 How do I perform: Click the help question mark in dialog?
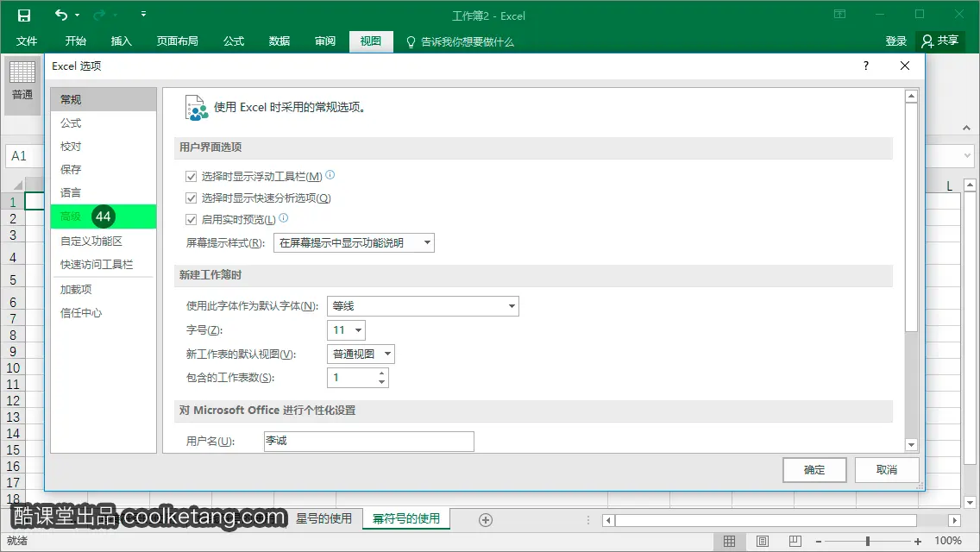(865, 66)
